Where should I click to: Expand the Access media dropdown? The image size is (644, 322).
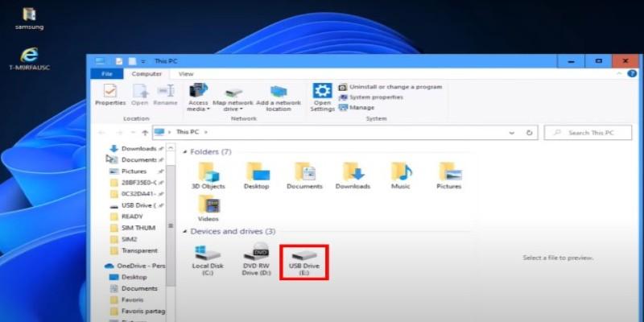[198, 109]
